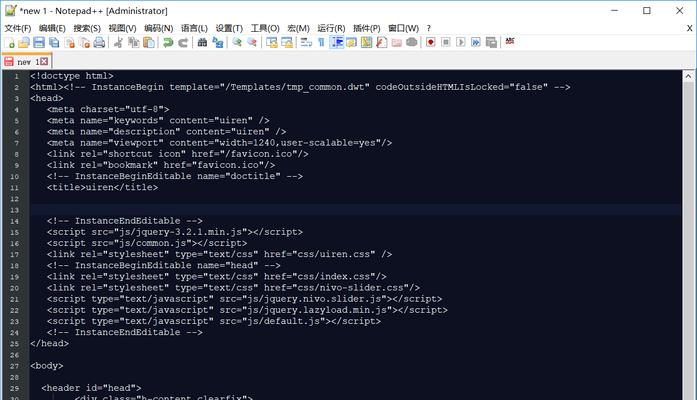Toggle word wrap toolbar icon
This screenshot has height=400, width=697.
pyautogui.click(x=306, y=43)
